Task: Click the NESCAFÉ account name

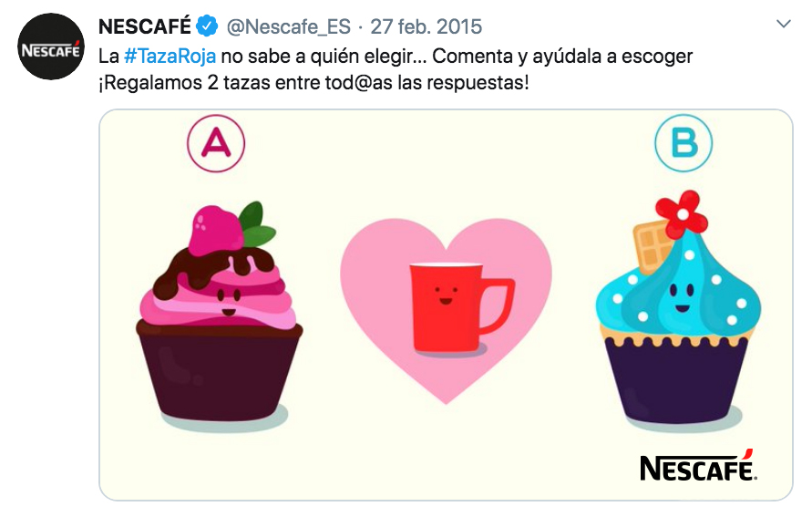Action: coord(145,26)
